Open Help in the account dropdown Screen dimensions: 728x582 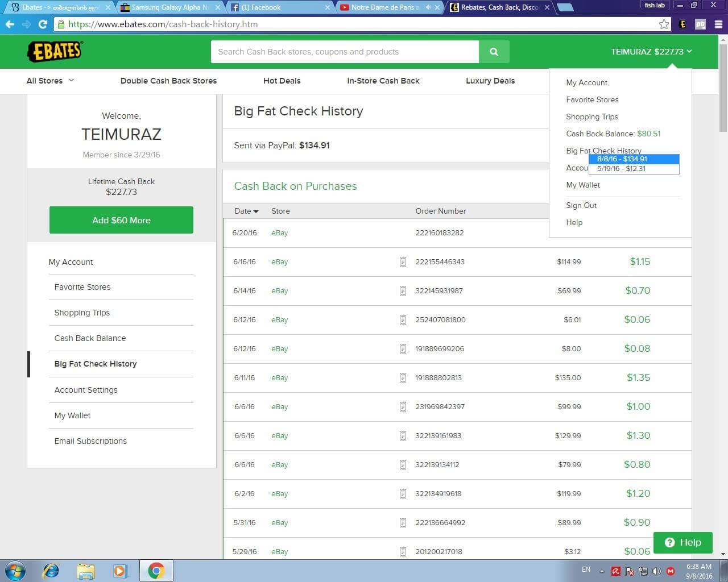click(574, 222)
